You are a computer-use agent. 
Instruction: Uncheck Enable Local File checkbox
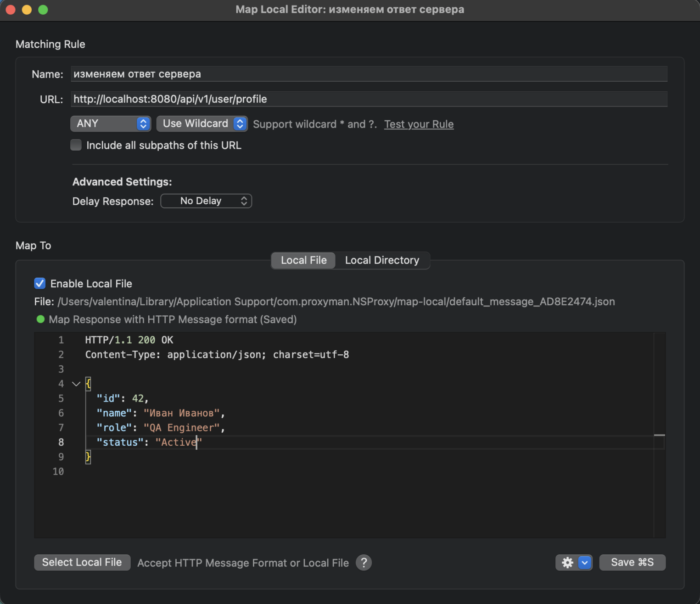pos(40,283)
